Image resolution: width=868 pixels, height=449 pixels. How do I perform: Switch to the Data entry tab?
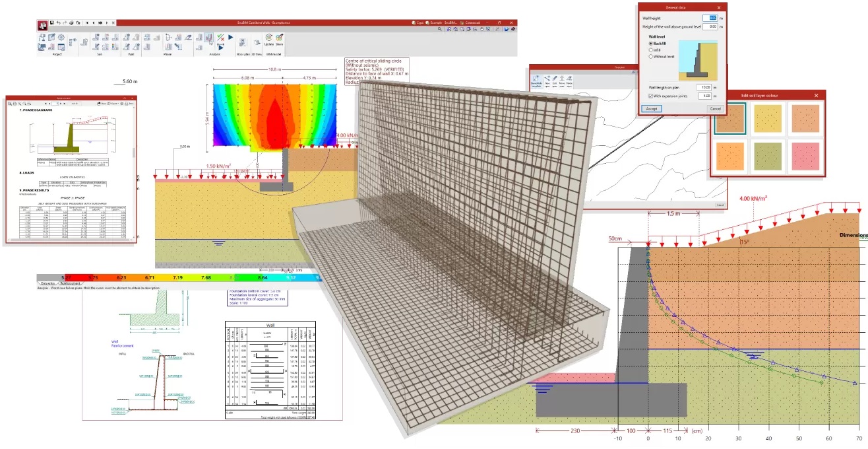pos(48,283)
